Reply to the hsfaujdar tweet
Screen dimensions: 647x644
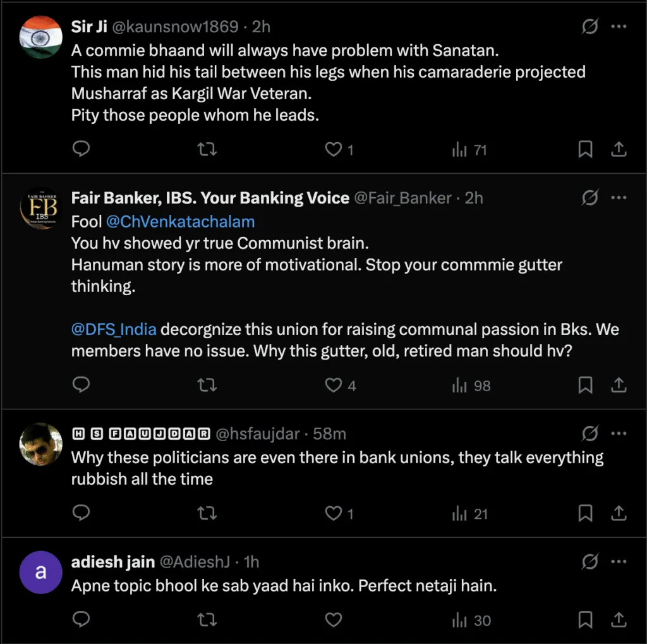[82, 513]
